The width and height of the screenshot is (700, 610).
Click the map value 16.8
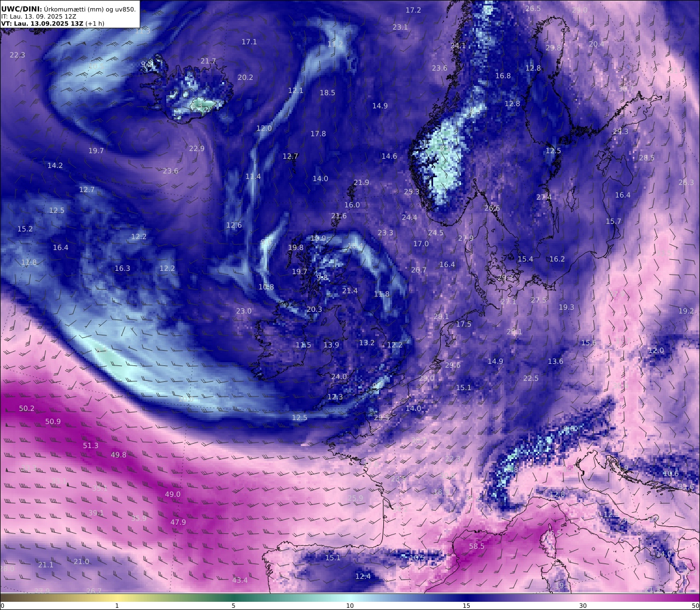tap(503, 75)
